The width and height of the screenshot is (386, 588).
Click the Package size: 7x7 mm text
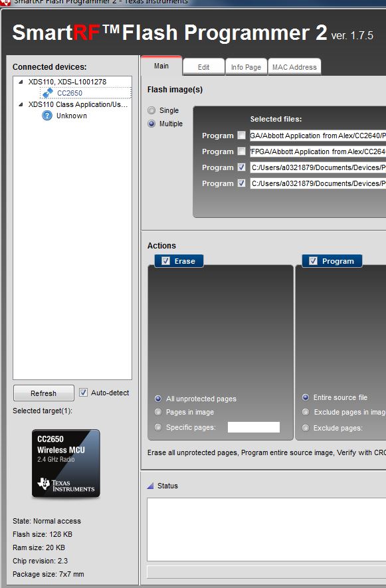pos(48,575)
